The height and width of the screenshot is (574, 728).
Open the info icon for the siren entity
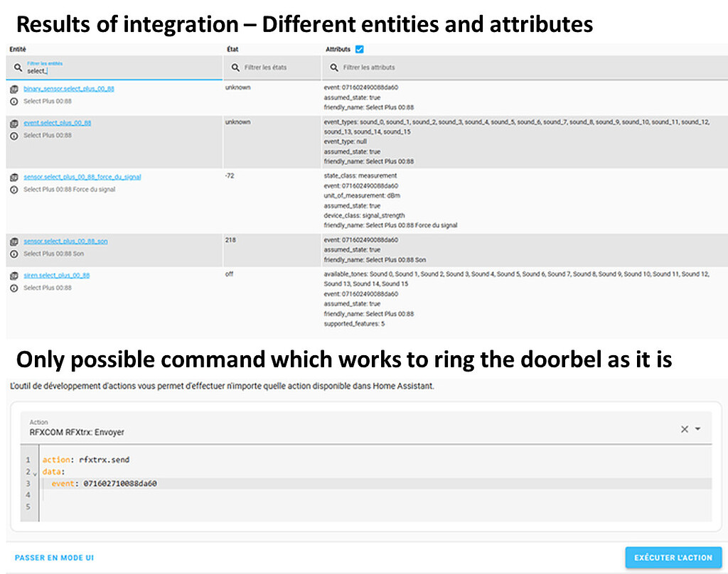click(13, 288)
